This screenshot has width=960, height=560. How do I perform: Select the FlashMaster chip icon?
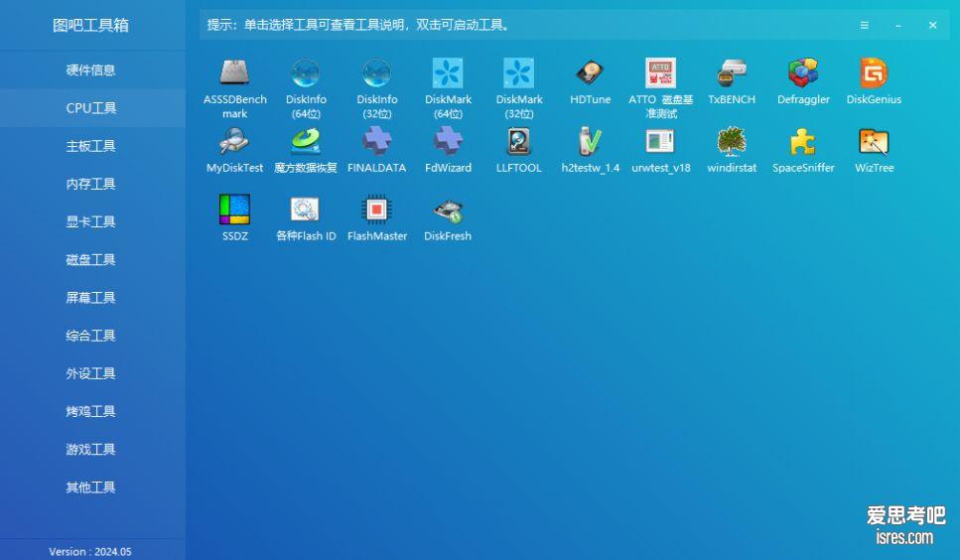coord(376,210)
